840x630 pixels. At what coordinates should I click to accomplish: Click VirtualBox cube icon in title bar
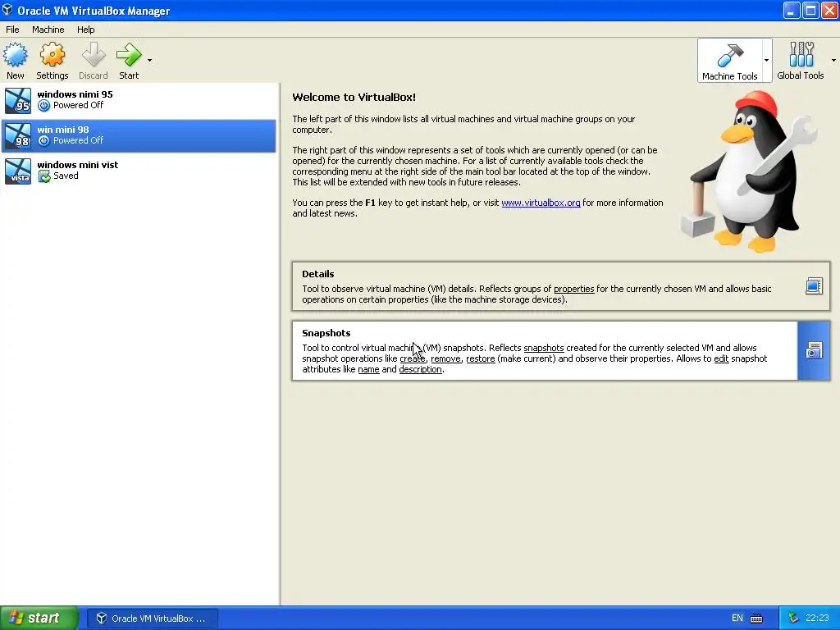pyautogui.click(x=7, y=10)
